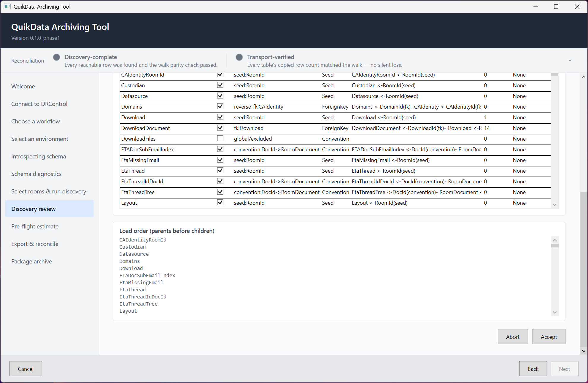The width and height of the screenshot is (588, 383).
Task: Select EtaThreadIdDocId table row name
Action: click(142, 181)
